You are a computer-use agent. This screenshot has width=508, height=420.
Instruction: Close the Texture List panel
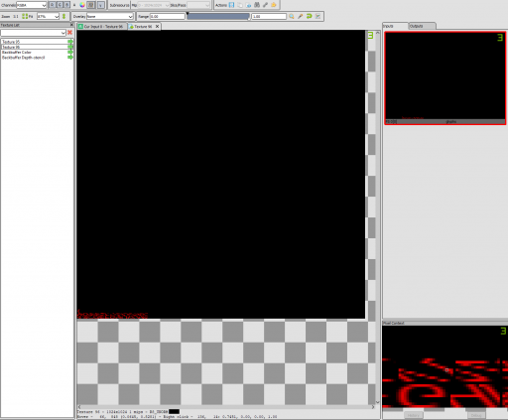pyautogui.click(x=71, y=25)
